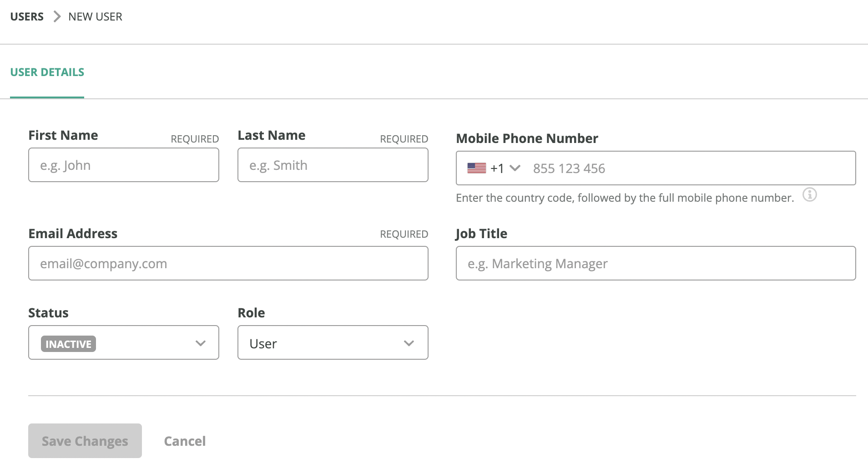
Task: Focus the Email Address input field
Action: [x=228, y=263]
